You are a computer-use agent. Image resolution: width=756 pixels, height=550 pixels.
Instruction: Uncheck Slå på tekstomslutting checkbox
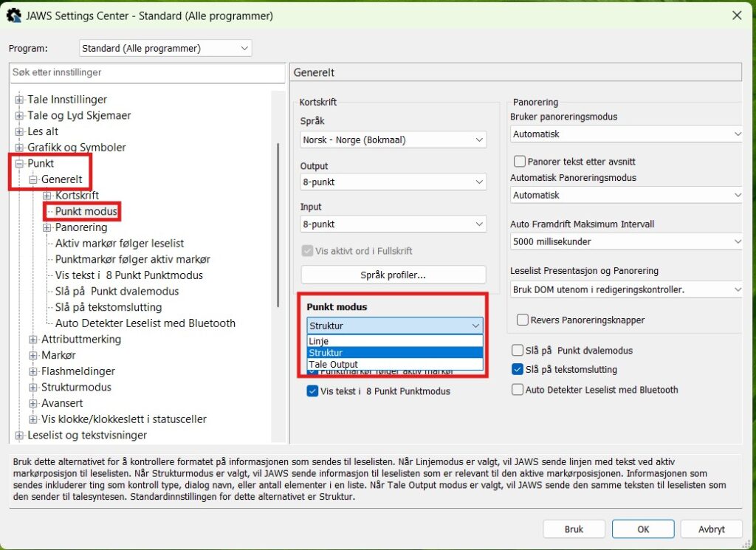pyautogui.click(x=517, y=369)
